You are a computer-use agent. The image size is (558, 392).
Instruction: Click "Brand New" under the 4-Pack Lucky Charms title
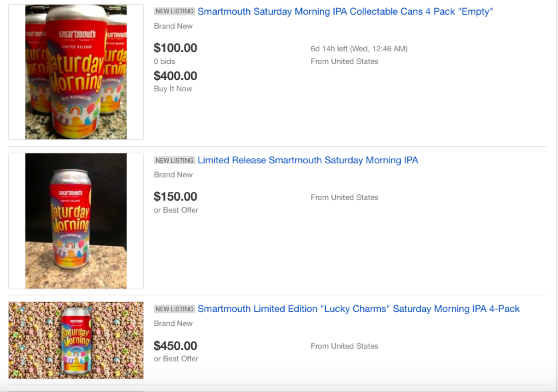pyautogui.click(x=173, y=323)
